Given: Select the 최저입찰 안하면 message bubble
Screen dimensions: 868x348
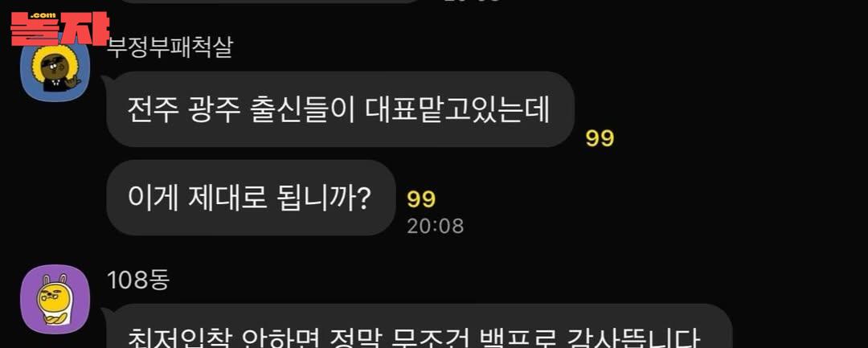Looking at the screenshot, I should coord(419,325).
